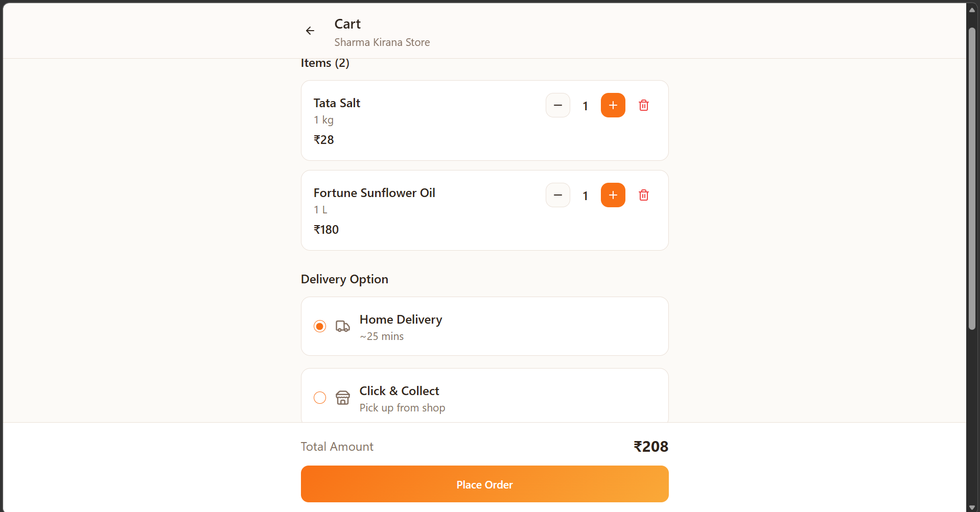Select the Click & Collect radio button
This screenshot has height=512, width=980.
[320, 398]
